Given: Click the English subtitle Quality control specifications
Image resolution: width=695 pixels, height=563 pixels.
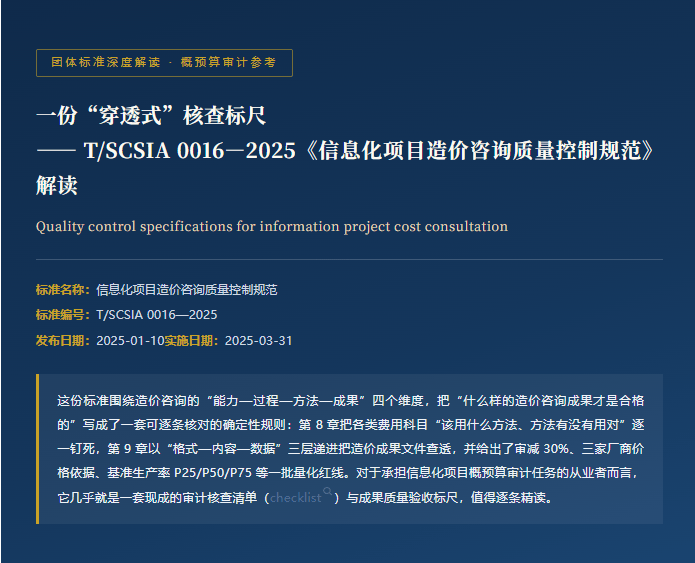Looking at the screenshot, I should [x=272, y=227].
